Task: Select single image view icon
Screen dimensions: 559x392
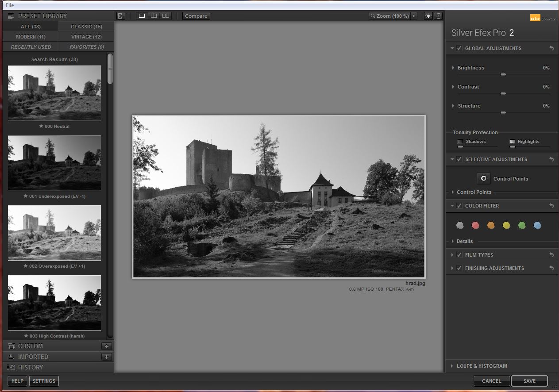Action: tap(142, 16)
